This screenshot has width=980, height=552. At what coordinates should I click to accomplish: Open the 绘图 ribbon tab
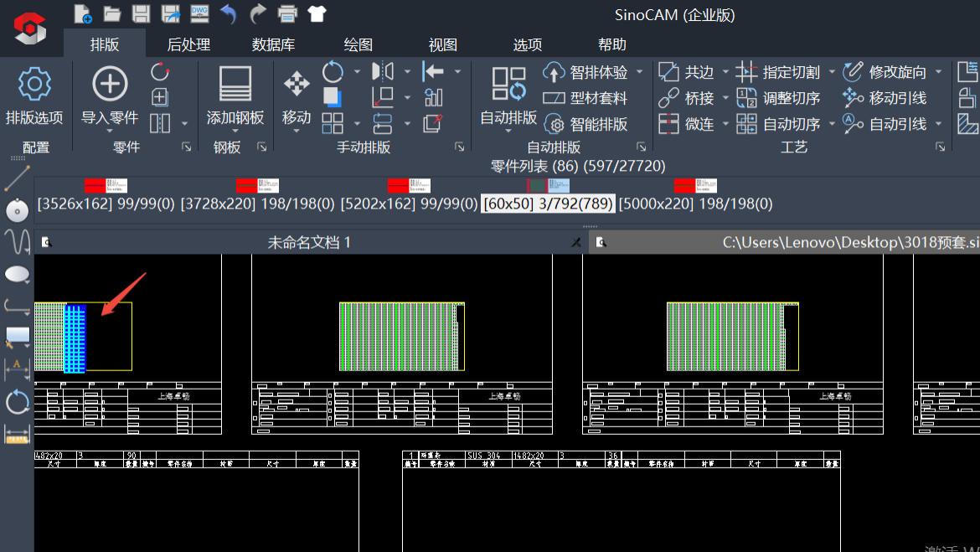click(358, 44)
